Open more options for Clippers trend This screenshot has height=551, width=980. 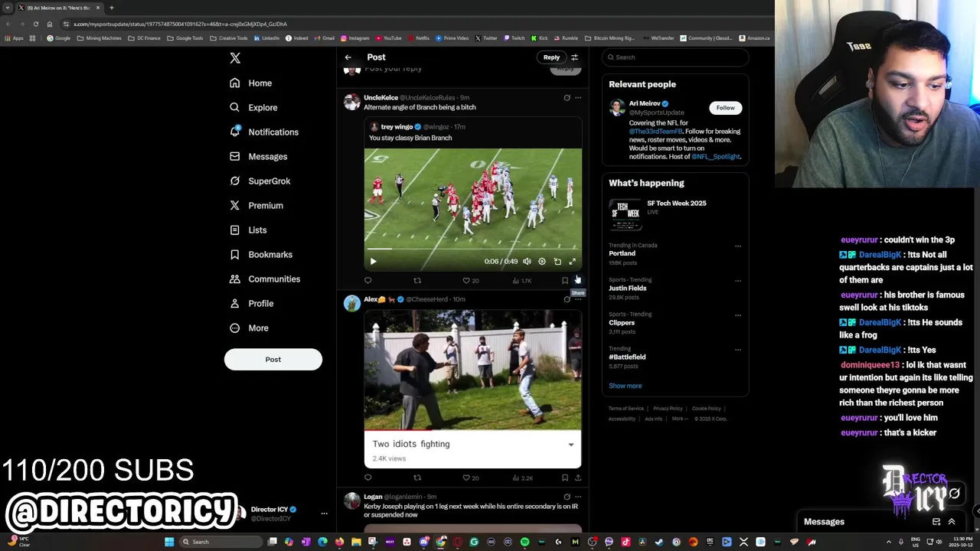click(x=738, y=315)
